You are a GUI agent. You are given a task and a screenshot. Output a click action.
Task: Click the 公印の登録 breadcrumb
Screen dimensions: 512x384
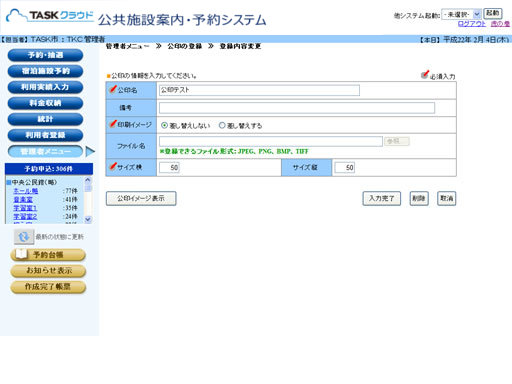(x=185, y=46)
